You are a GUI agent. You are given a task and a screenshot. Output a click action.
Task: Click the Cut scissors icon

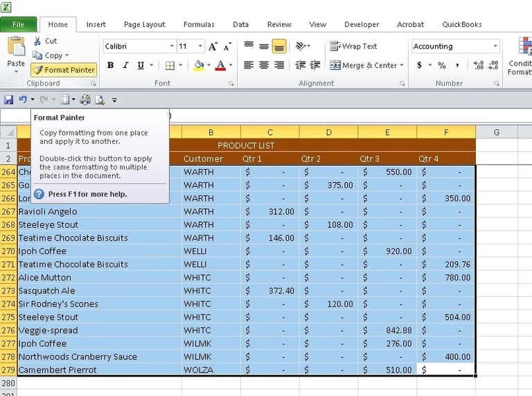coord(37,41)
